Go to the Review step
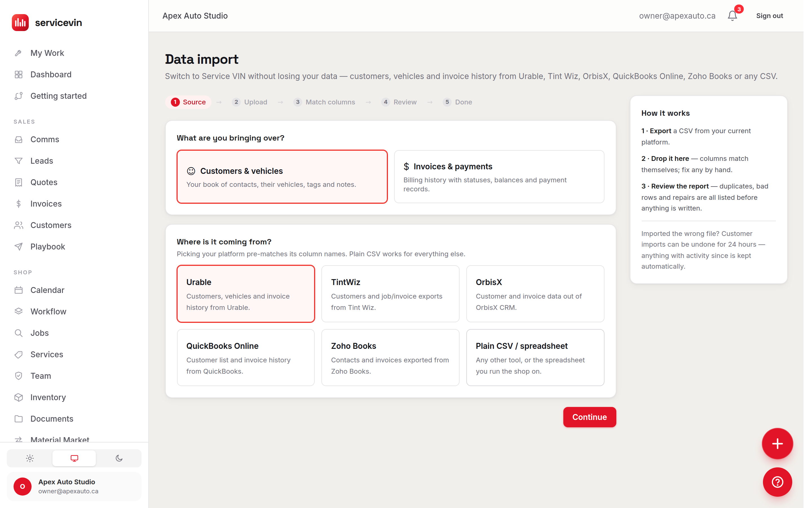This screenshot has width=812, height=508. pyautogui.click(x=399, y=102)
